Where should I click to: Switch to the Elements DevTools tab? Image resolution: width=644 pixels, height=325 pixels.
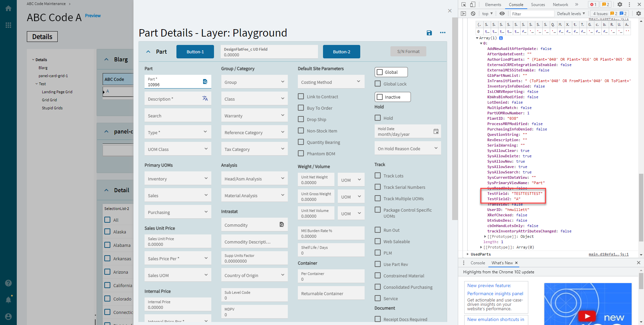coord(493,5)
